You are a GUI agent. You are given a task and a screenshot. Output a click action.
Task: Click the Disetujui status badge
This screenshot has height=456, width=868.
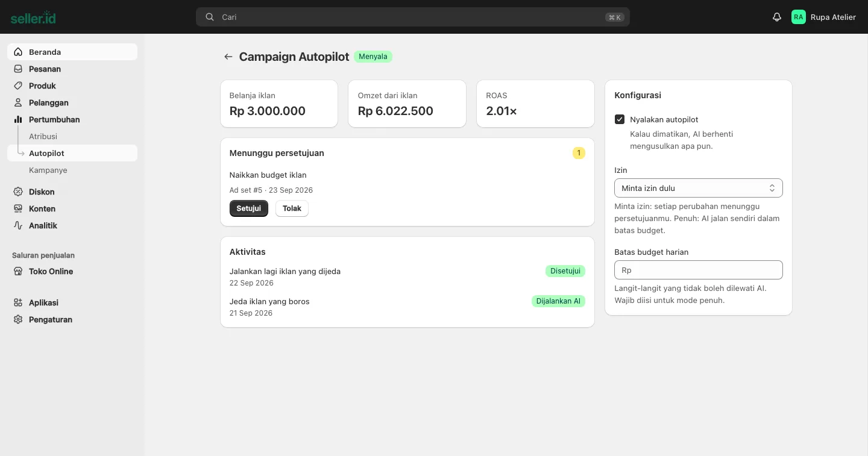(565, 271)
